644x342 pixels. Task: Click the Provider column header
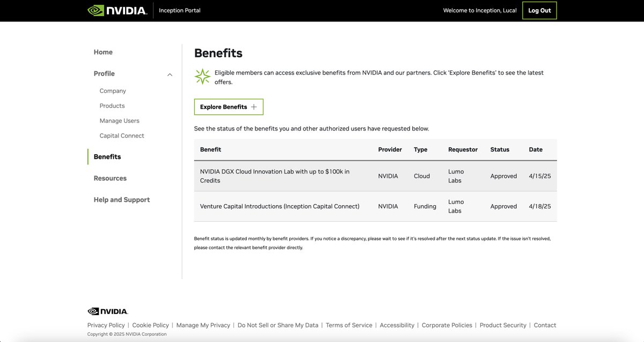tap(390, 150)
